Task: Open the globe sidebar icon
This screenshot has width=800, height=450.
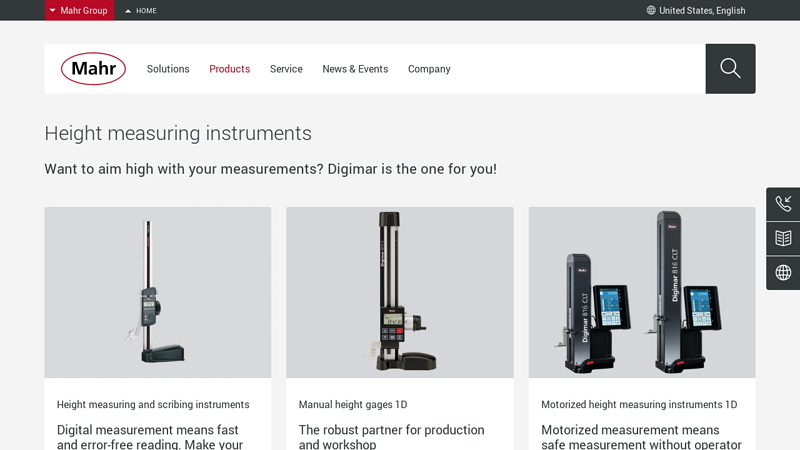Action: click(783, 273)
